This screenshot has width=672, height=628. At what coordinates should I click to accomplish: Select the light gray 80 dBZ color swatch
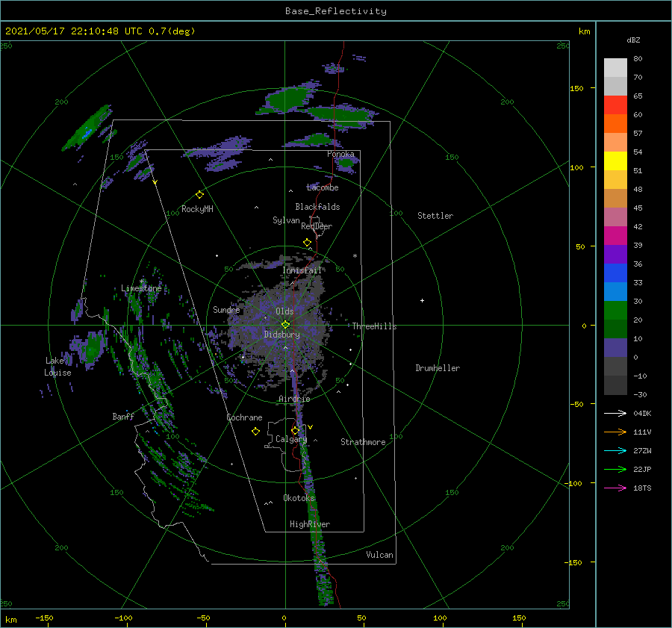pyautogui.click(x=615, y=67)
